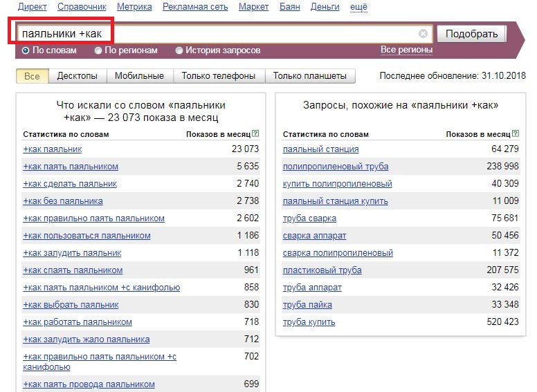Open the +как работать паяльником query
The image size is (537, 392).
point(78,322)
